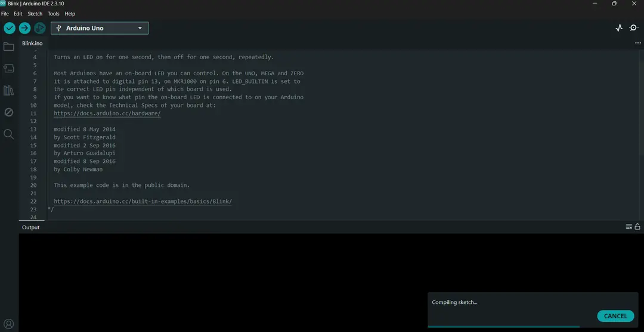Image resolution: width=644 pixels, height=332 pixels.
Task: Open the Arduino Uno board selector dropdown
Action: point(100,28)
